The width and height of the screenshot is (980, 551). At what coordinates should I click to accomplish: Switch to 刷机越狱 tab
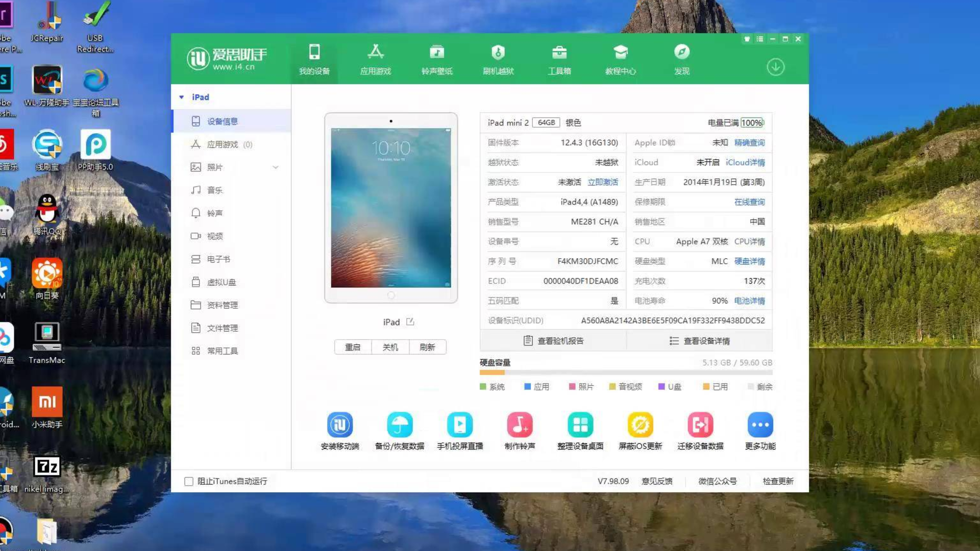tap(498, 59)
